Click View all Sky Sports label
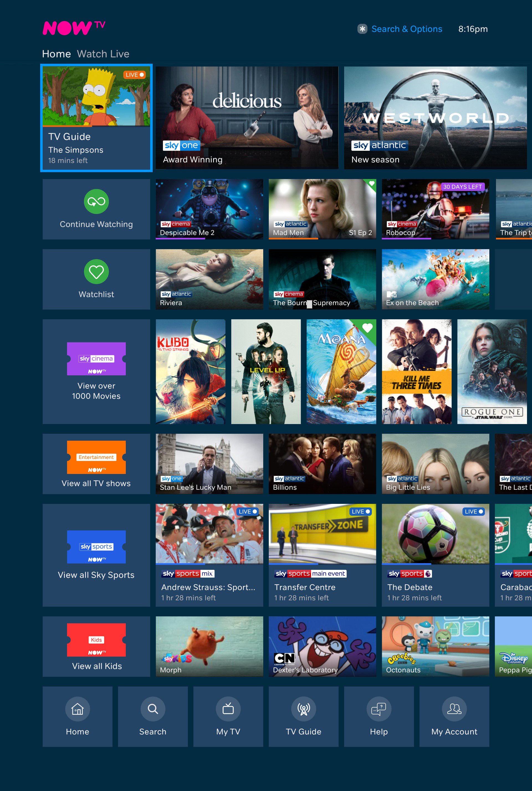Screen dimensions: 532x791 tap(96, 575)
